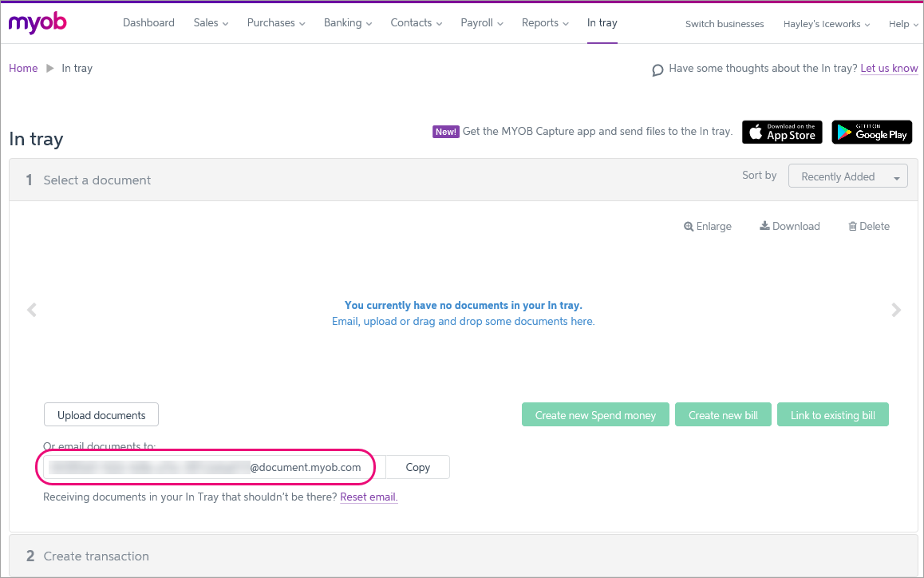924x578 pixels.
Task: Expand the Reports menu
Action: pyautogui.click(x=545, y=23)
